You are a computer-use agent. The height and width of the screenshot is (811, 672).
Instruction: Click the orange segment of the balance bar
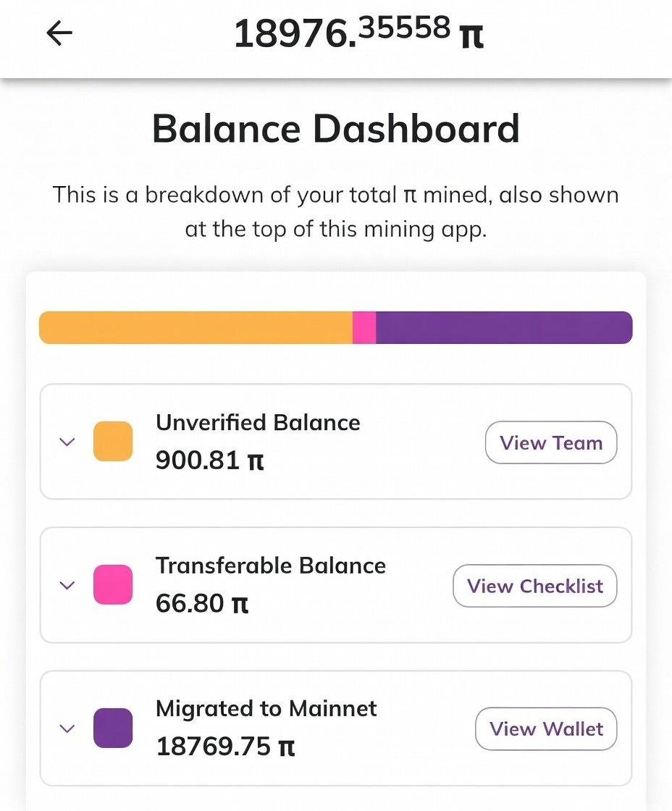(x=196, y=327)
